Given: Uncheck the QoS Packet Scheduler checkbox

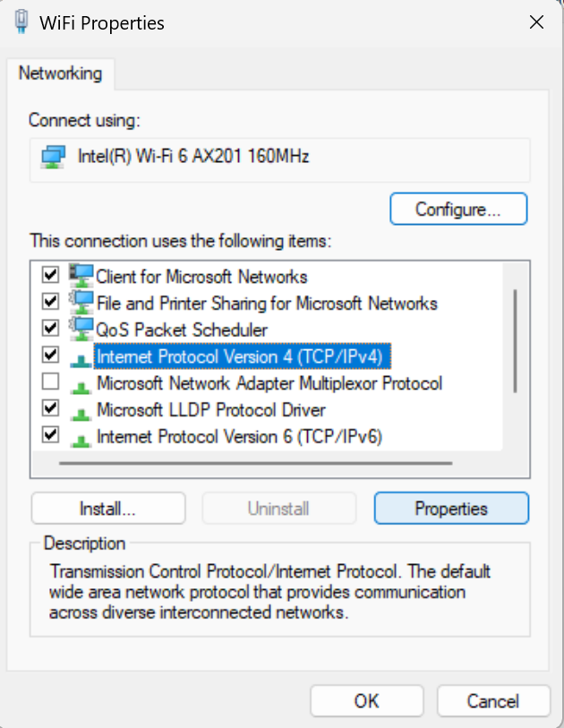Looking at the screenshot, I should click(51, 329).
